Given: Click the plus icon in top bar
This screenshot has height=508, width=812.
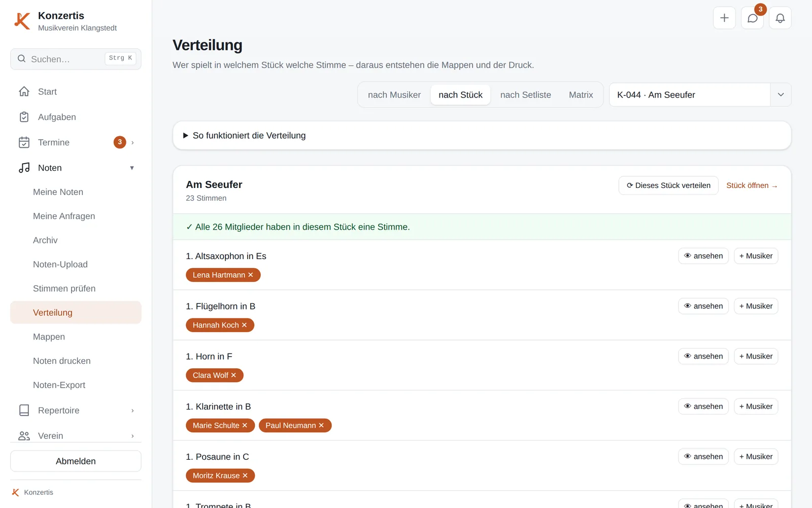Looking at the screenshot, I should [x=724, y=18].
